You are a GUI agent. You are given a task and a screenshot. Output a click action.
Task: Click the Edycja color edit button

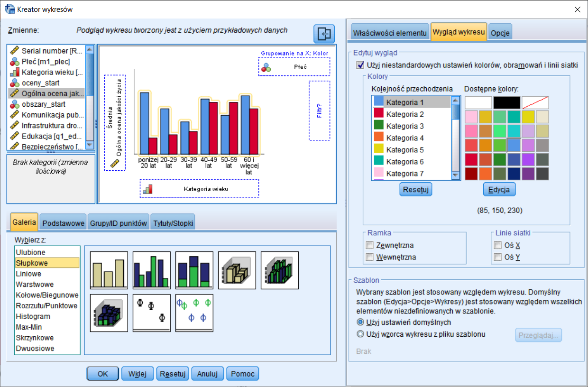[499, 189]
